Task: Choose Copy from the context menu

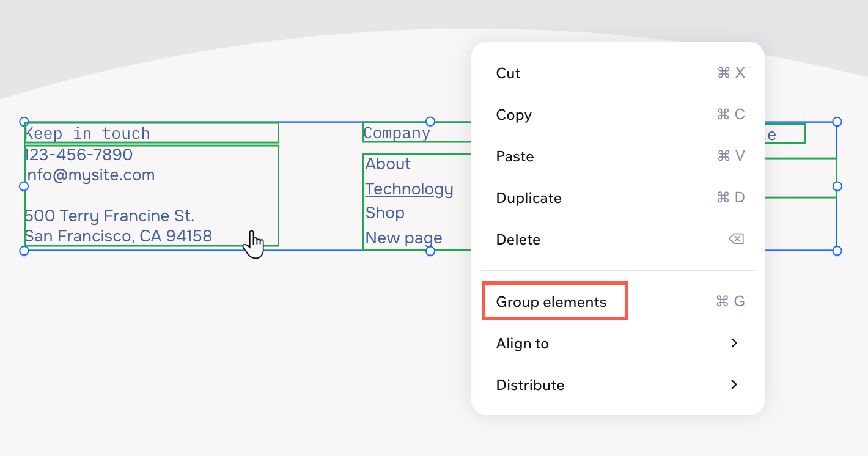Action: (513, 114)
